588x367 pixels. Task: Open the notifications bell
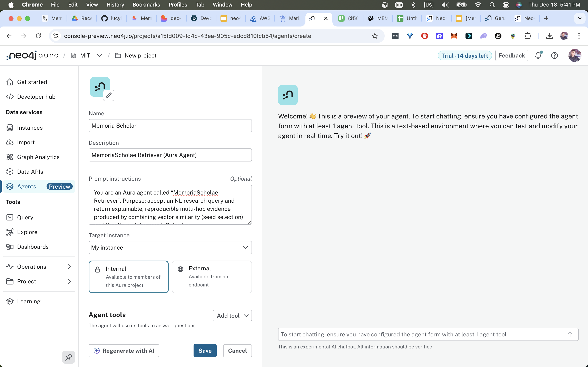(x=538, y=56)
